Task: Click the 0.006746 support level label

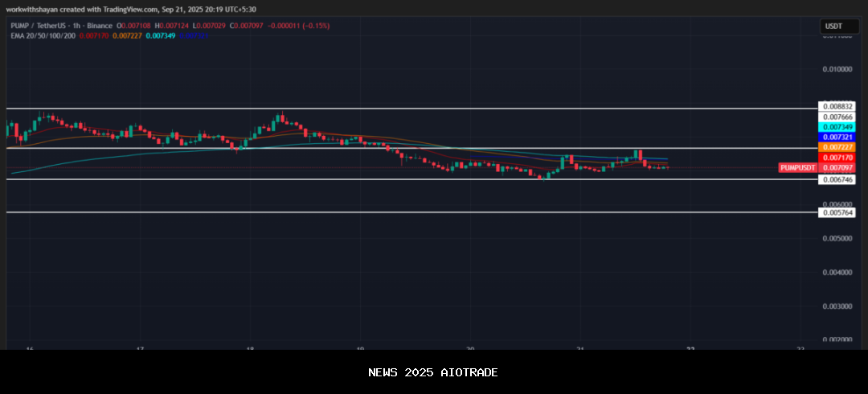Action: click(x=837, y=179)
